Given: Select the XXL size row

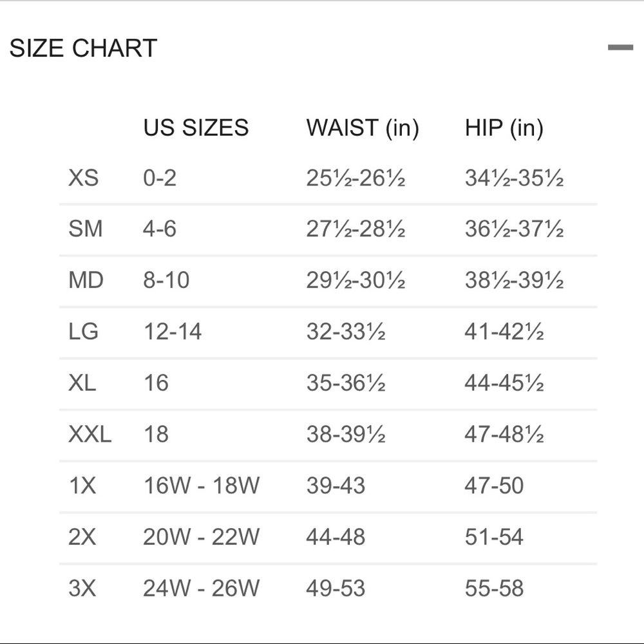Looking at the screenshot, I should 91,435.
